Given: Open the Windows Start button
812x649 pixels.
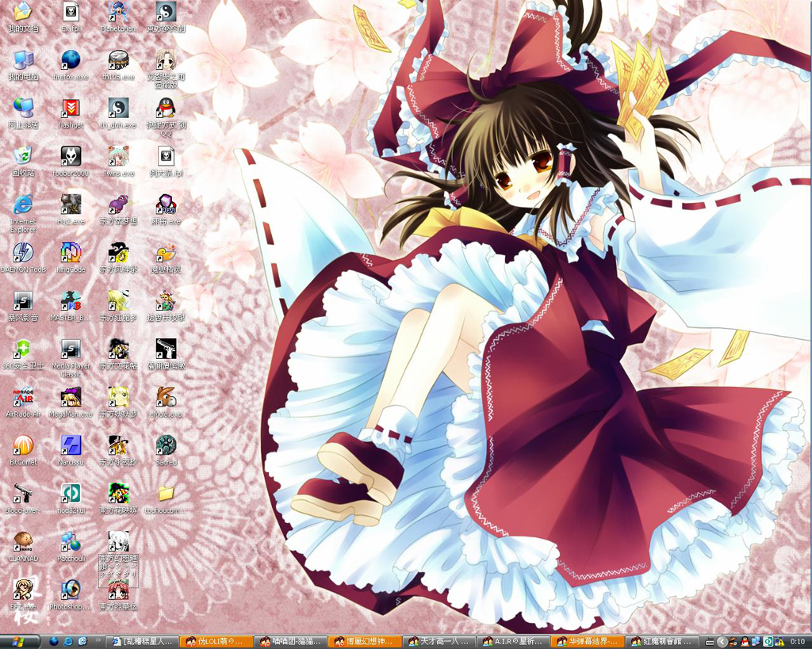Looking at the screenshot, I should pos(19,642).
